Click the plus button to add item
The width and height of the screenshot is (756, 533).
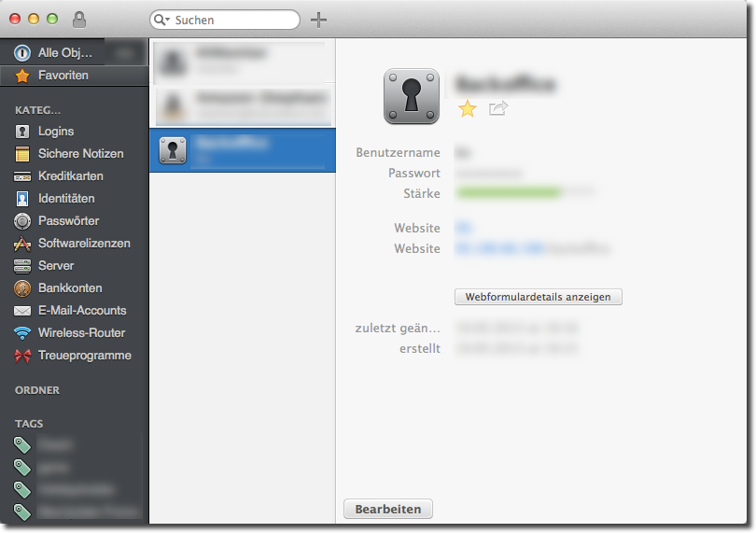tap(318, 20)
